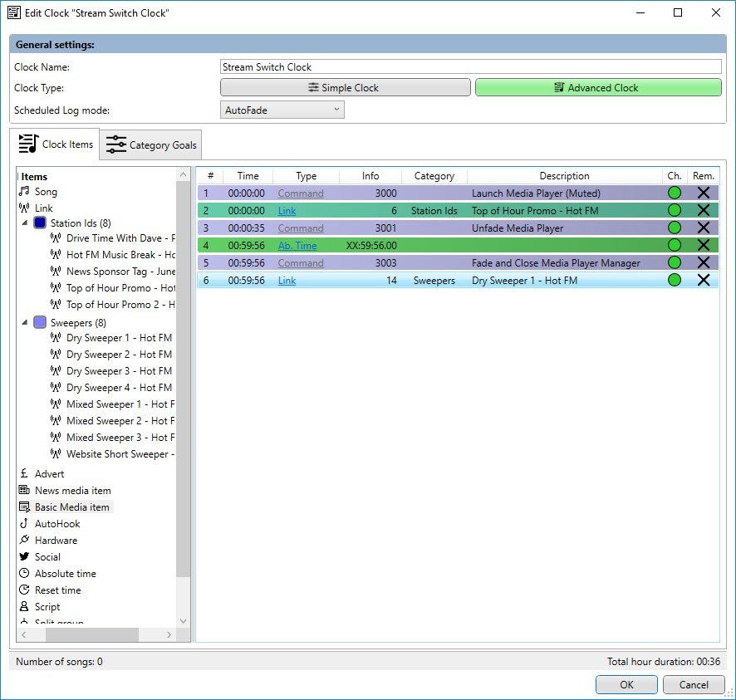Open the Link type link in row 2
This screenshot has width=736, height=700.
[287, 211]
